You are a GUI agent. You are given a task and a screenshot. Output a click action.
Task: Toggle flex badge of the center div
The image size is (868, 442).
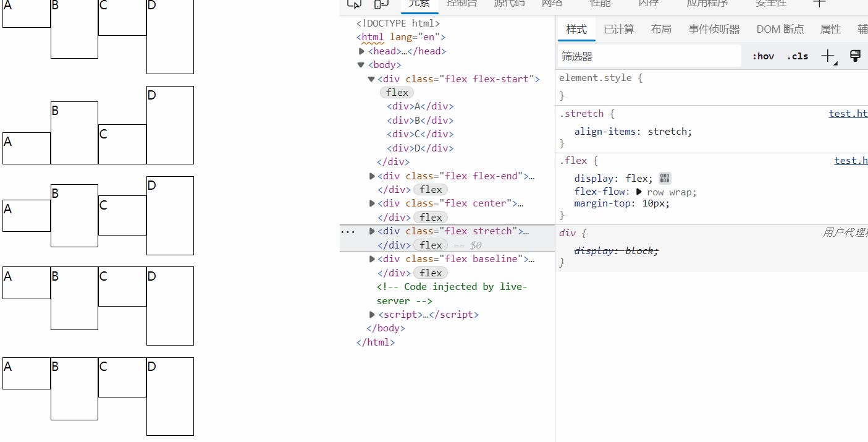pos(431,218)
